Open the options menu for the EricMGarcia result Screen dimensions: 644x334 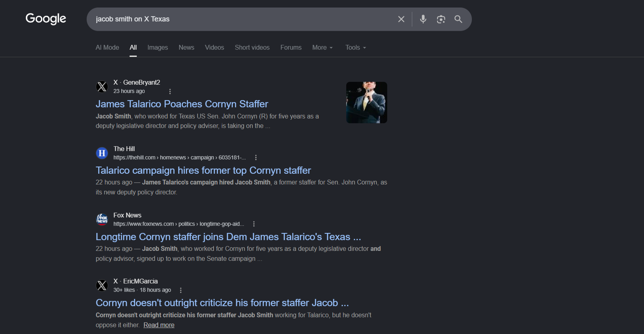(181, 290)
